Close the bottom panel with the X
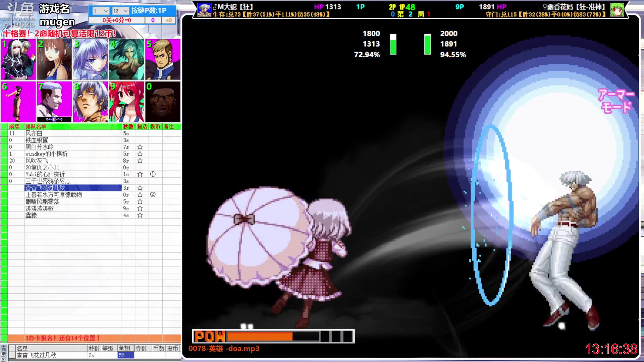644x362 pixels. point(3,359)
